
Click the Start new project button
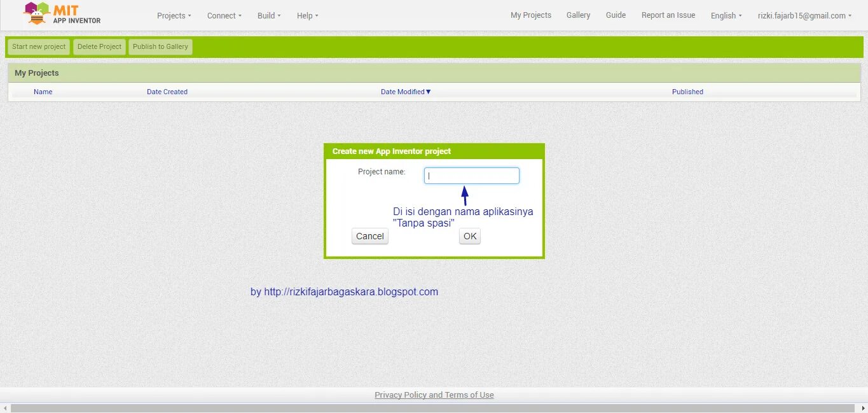click(39, 46)
